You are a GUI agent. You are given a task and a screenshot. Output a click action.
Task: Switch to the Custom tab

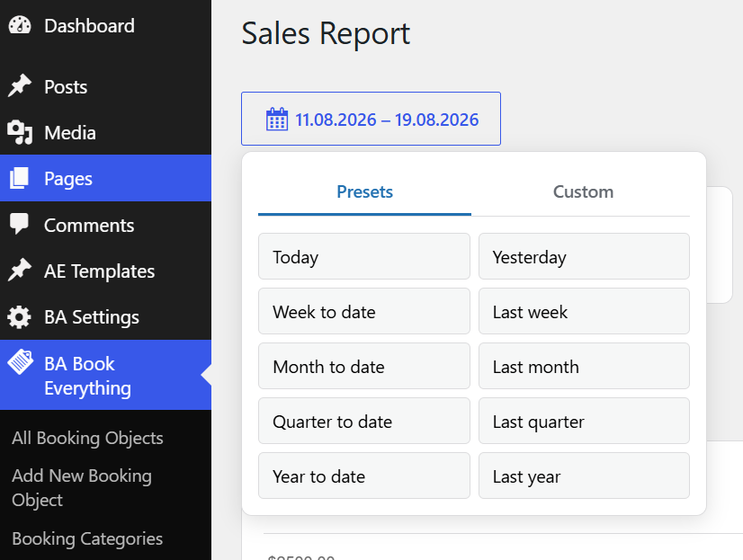pos(583,192)
